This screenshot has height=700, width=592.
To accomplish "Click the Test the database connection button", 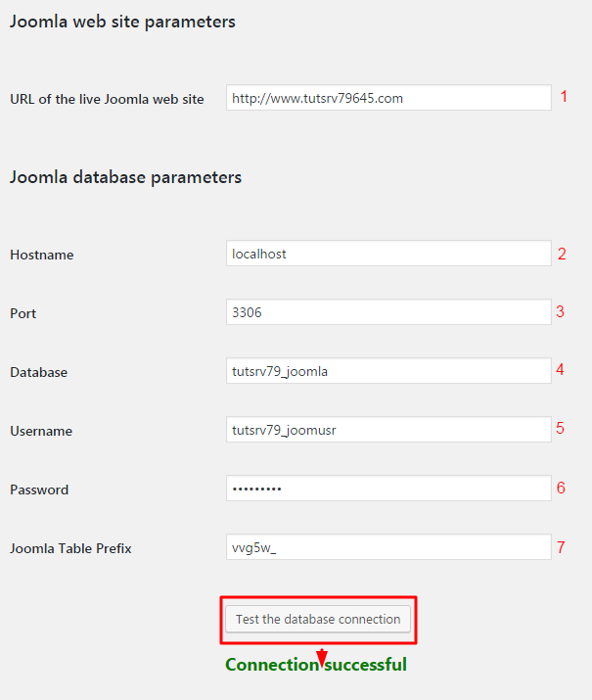I will pos(318,619).
